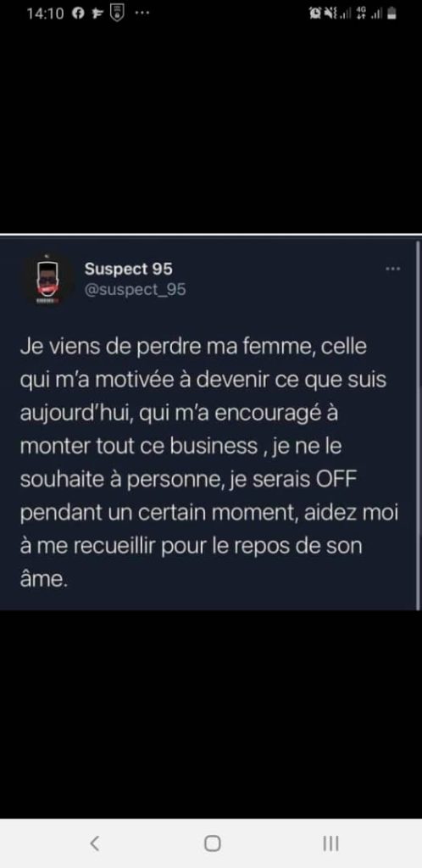Viewport: 422px width, 868px height.
Task: Tap the status bar more-notifications ellipsis
Action: (x=142, y=14)
